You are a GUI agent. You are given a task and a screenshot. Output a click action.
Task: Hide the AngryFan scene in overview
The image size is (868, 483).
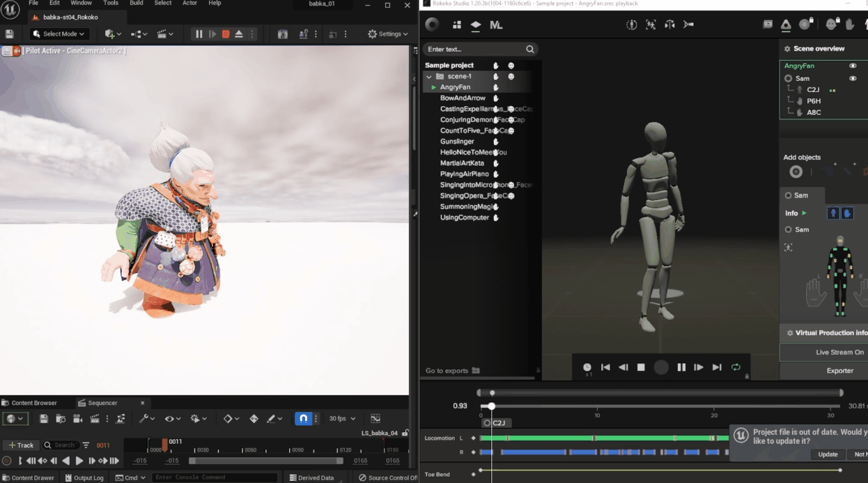click(x=853, y=66)
